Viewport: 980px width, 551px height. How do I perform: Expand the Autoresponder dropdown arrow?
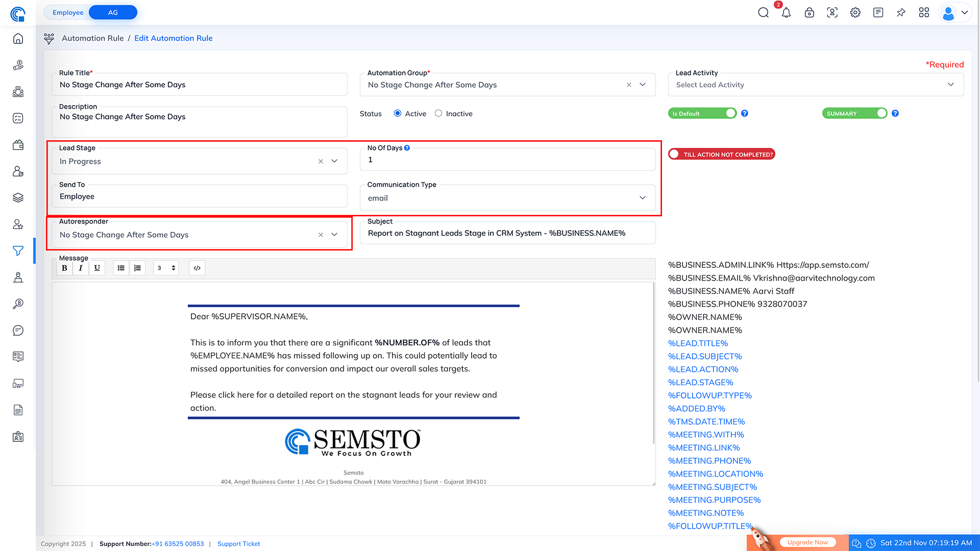pos(334,235)
